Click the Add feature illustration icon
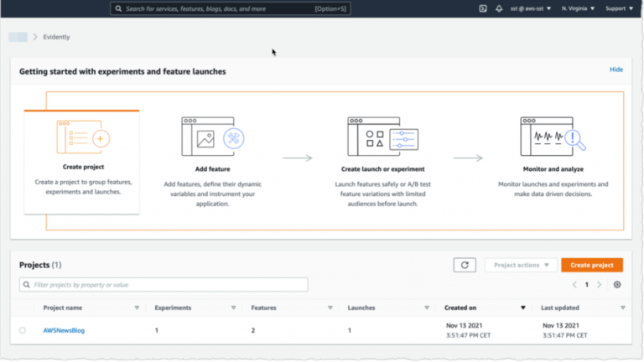 point(213,137)
